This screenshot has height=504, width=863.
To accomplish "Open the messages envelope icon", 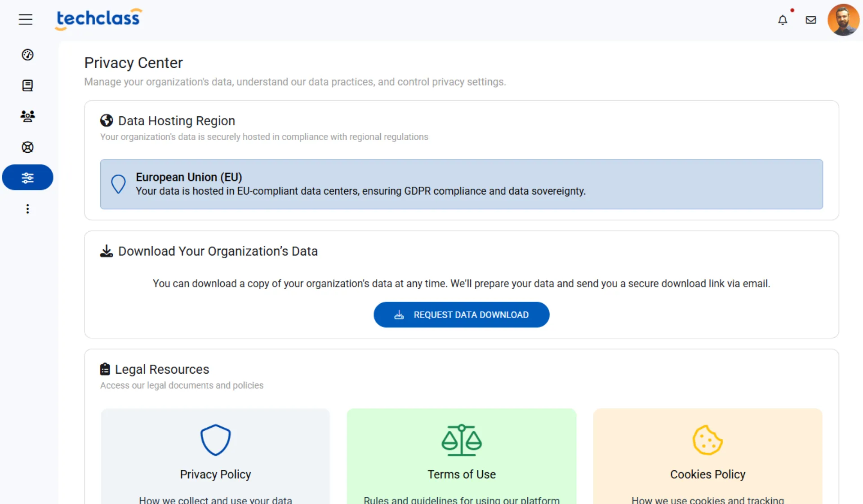I will click(x=811, y=20).
